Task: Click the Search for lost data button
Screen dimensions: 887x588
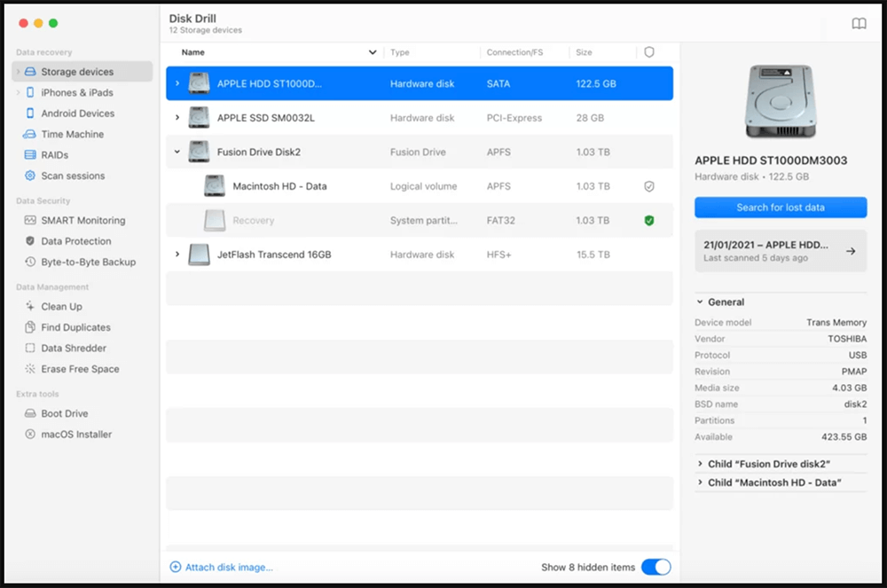Action: click(780, 208)
